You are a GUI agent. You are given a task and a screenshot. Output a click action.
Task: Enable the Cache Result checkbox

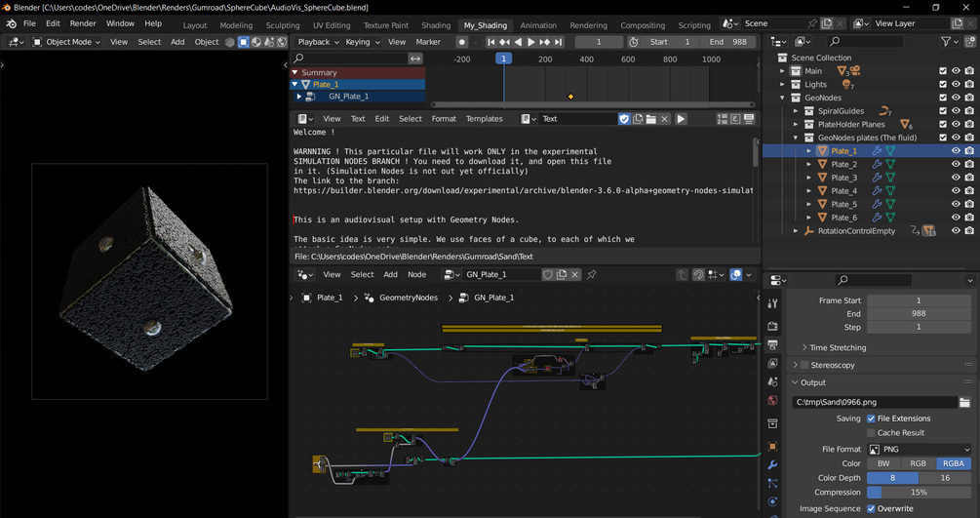[871, 433]
